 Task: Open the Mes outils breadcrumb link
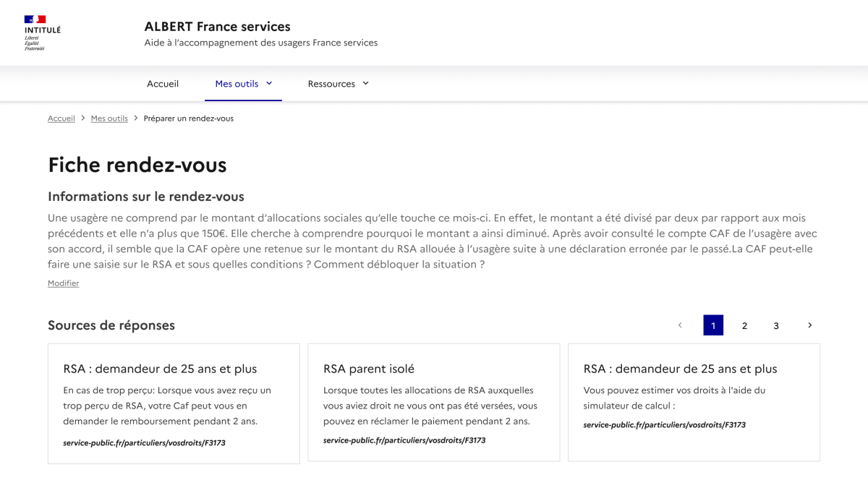109,119
